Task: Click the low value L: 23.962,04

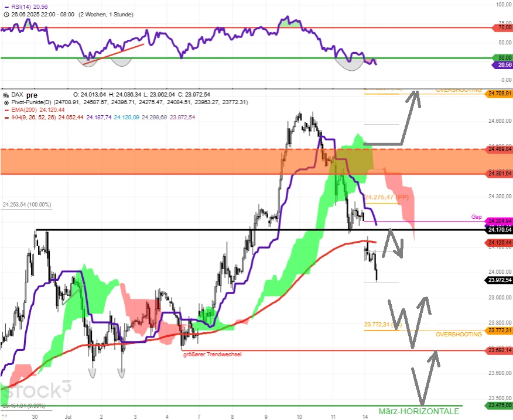Action: pyautogui.click(x=160, y=94)
